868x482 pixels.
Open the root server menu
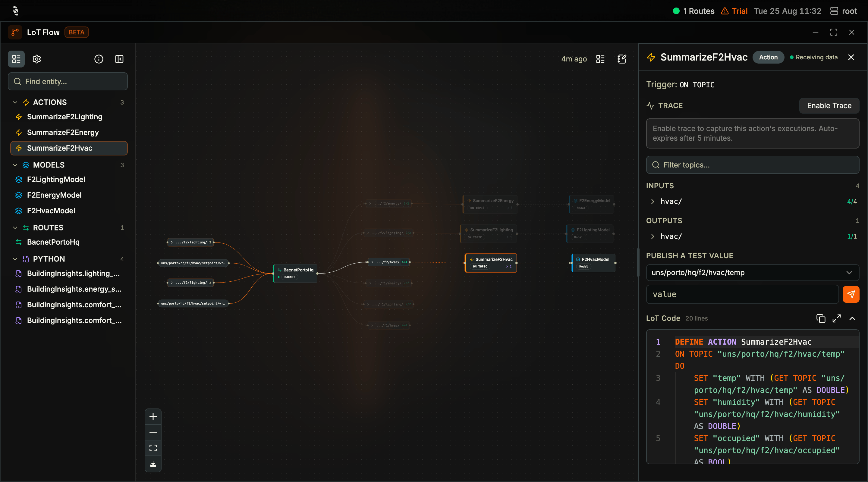pos(843,11)
